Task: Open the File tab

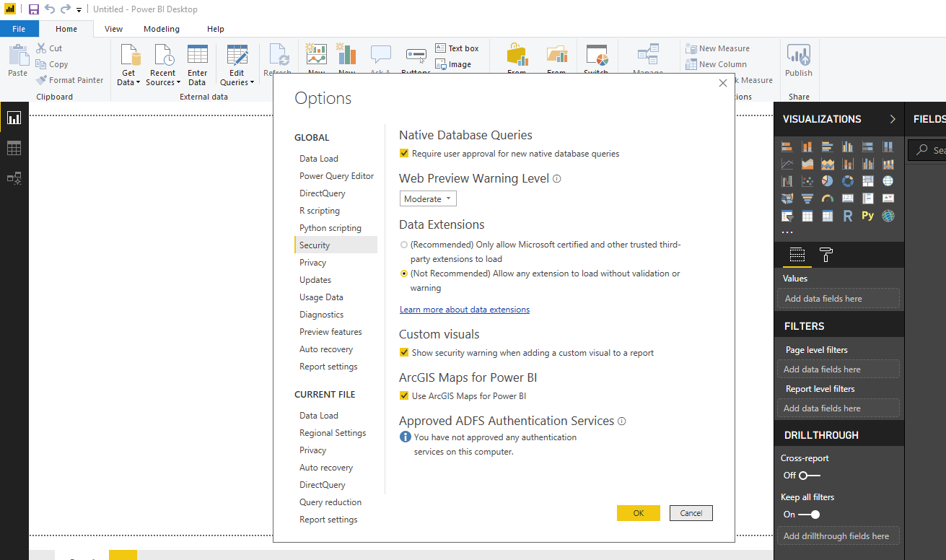Action: pyautogui.click(x=19, y=29)
